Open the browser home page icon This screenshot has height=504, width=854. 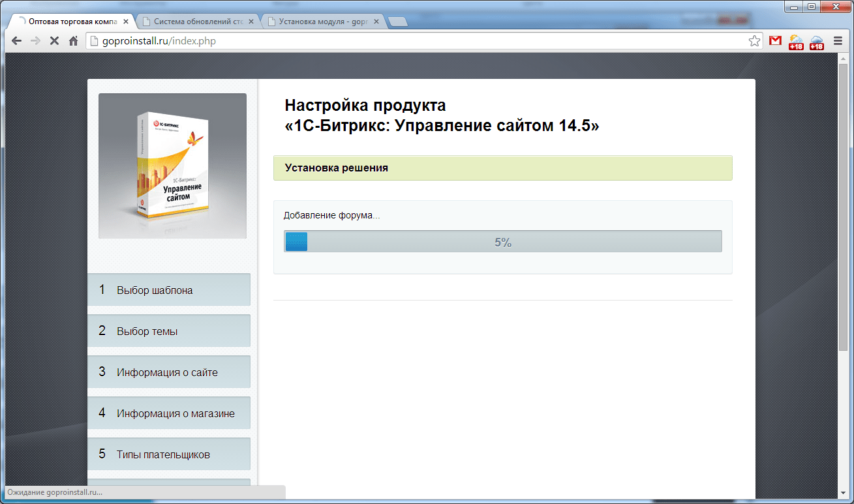(x=73, y=41)
